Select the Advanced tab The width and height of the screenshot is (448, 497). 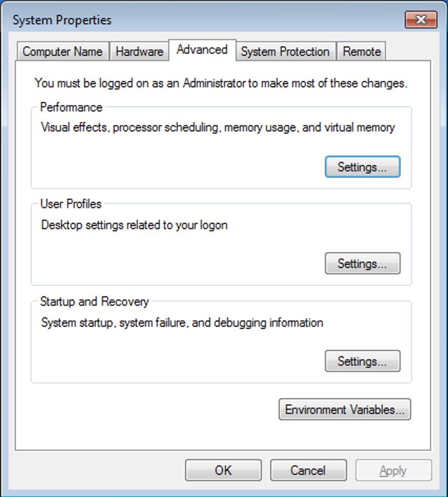202,50
